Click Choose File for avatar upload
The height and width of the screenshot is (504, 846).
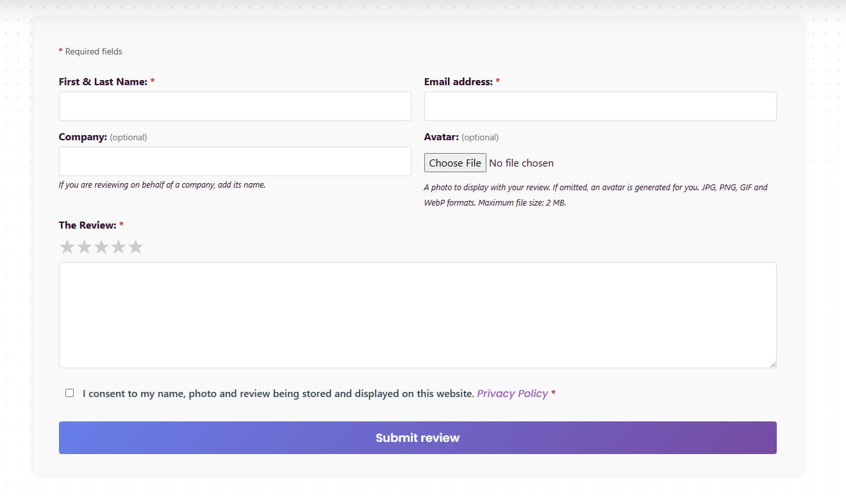(455, 163)
